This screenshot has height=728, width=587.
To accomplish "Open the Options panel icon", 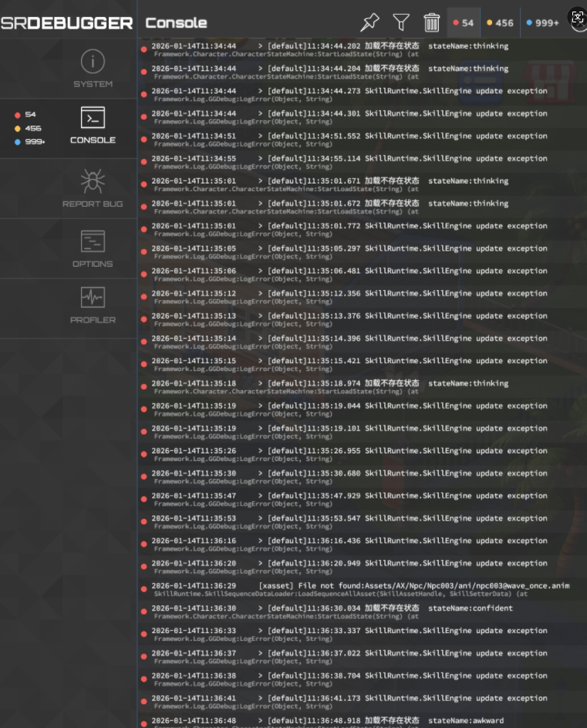I will [93, 241].
